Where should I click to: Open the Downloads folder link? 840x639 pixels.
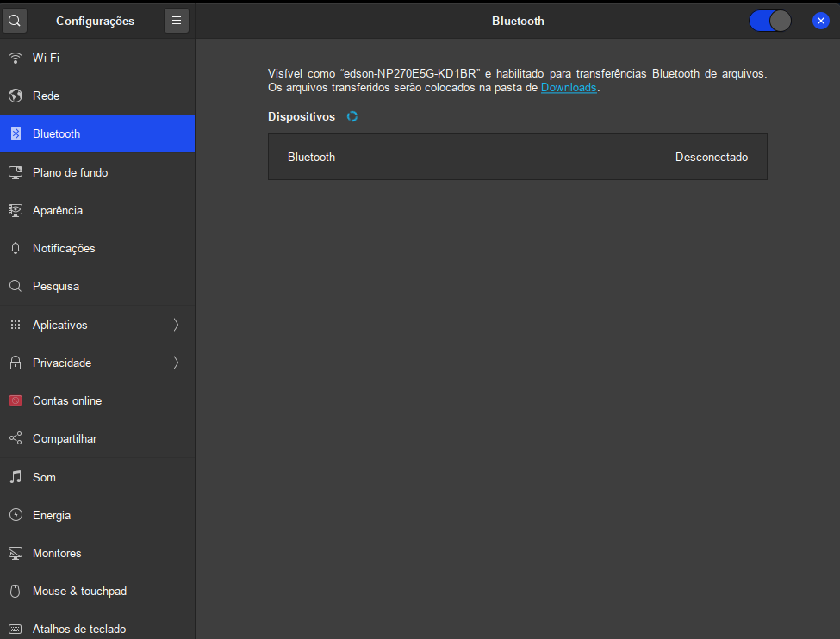tap(568, 88)
